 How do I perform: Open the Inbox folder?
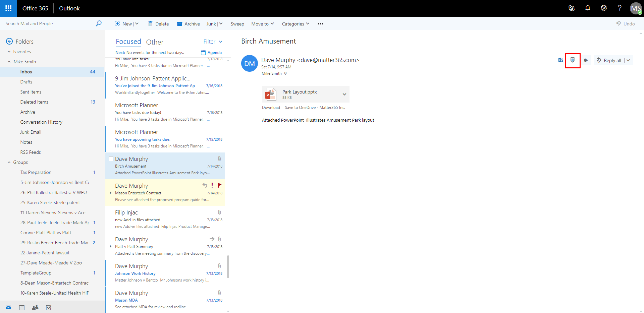point(52,72)
